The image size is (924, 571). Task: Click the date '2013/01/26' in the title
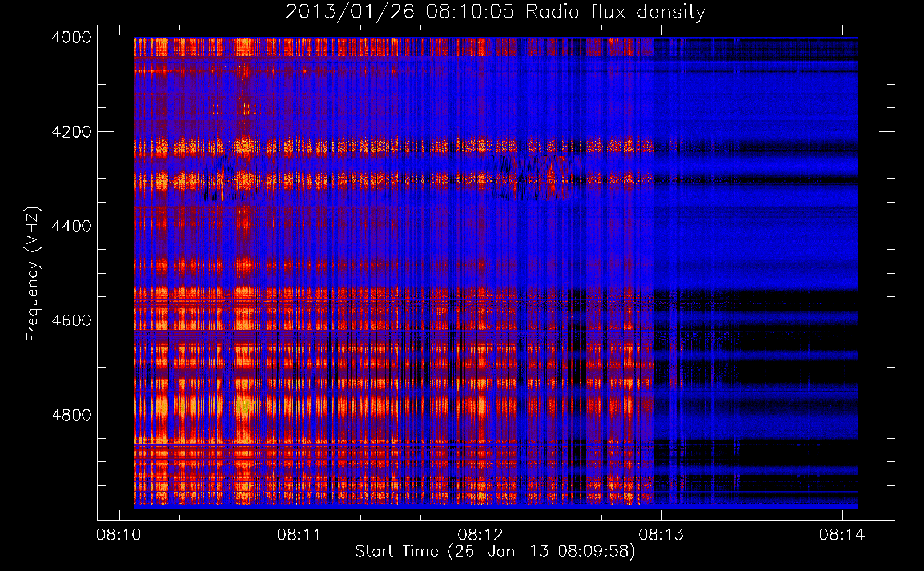pyautogui.click(x=350, y=12)
